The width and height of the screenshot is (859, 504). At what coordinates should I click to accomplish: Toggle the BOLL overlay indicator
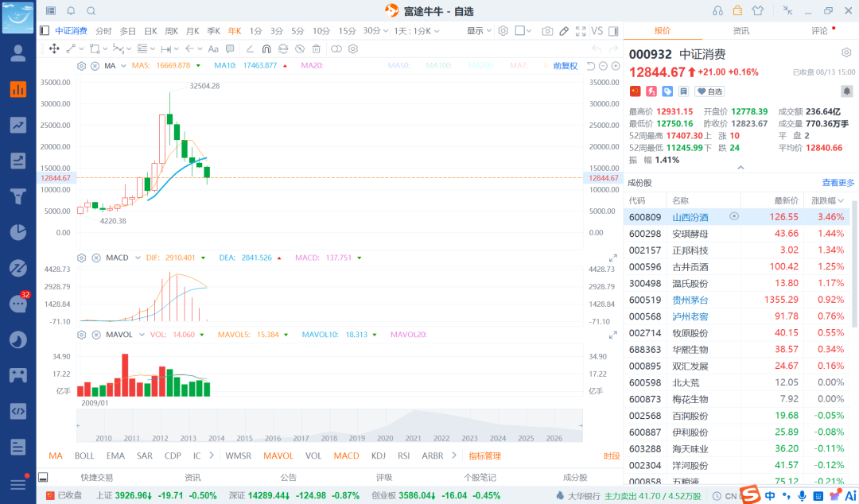click(x=84, y=456)
